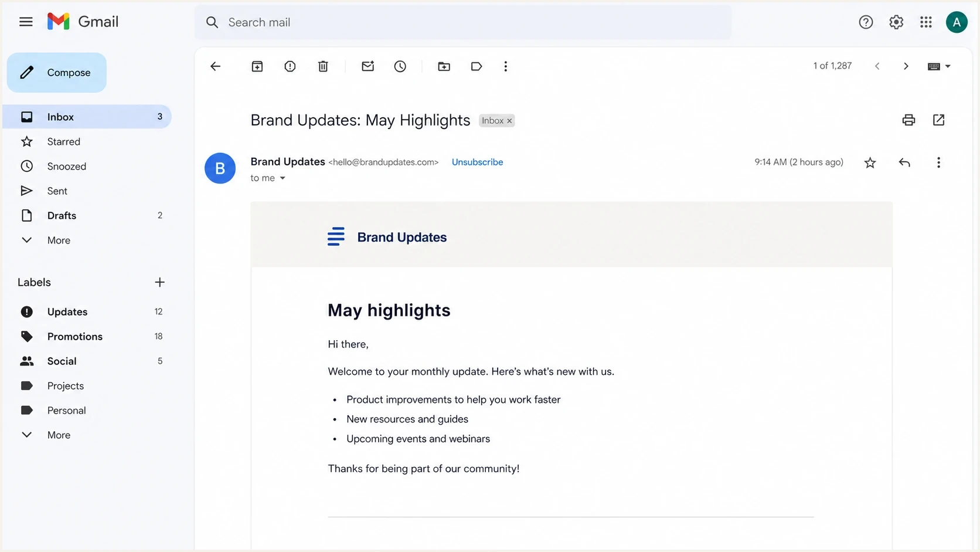Viewport: 980px width, 552px height.
Task: Move email to a folder
Action: coord(444,66)
